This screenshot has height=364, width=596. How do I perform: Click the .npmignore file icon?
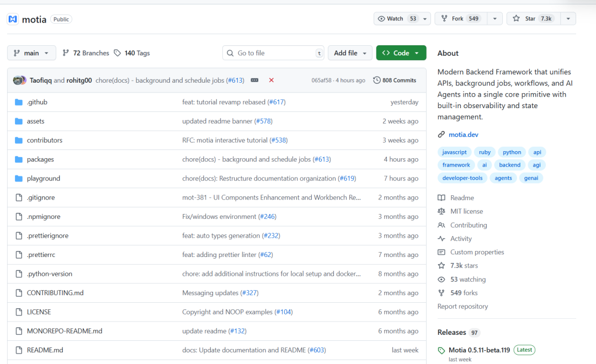pyautogui.click(x=19, y=217)
